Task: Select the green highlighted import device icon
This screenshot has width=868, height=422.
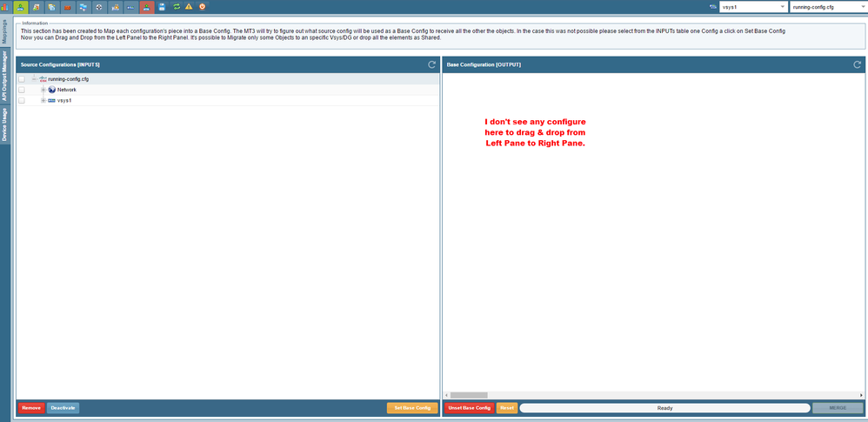Action: (x=21, y=7)
